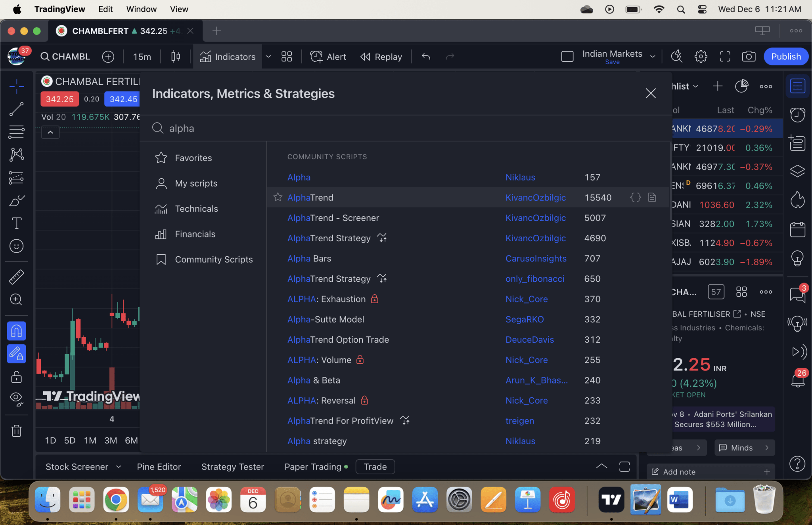This screenshot has height=525, width=812.
Task: Click the ruler measure tool
Action: pyautogui.click(x=16, y=277)
